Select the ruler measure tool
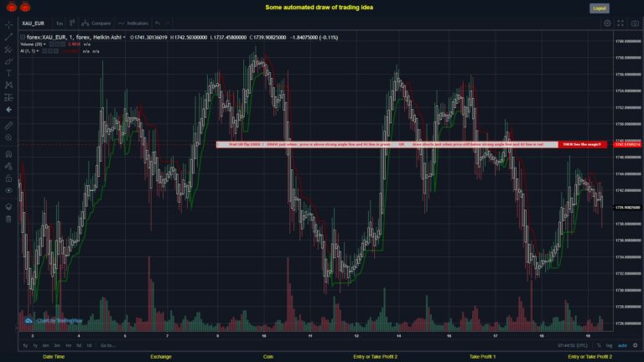 point(8,126)
